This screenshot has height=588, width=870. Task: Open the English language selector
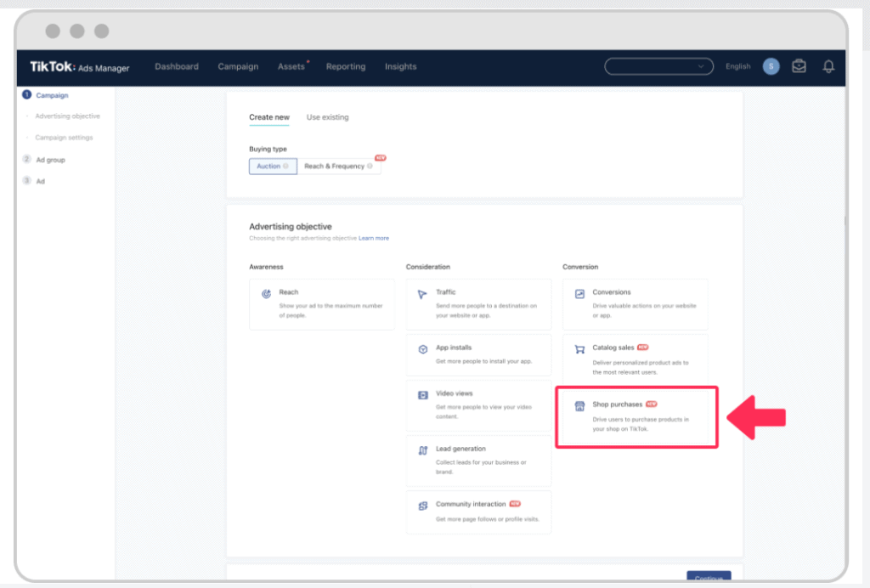tap(738, 66)
